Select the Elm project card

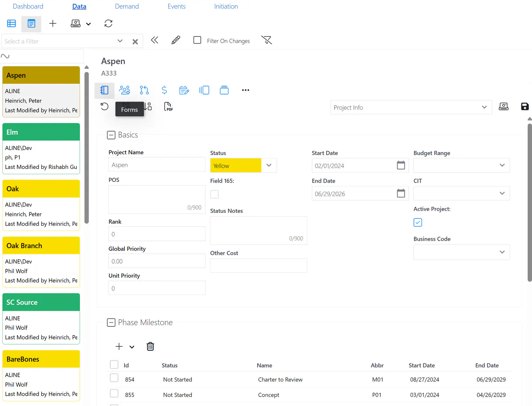pyautogui.click(x=41, y=149)
